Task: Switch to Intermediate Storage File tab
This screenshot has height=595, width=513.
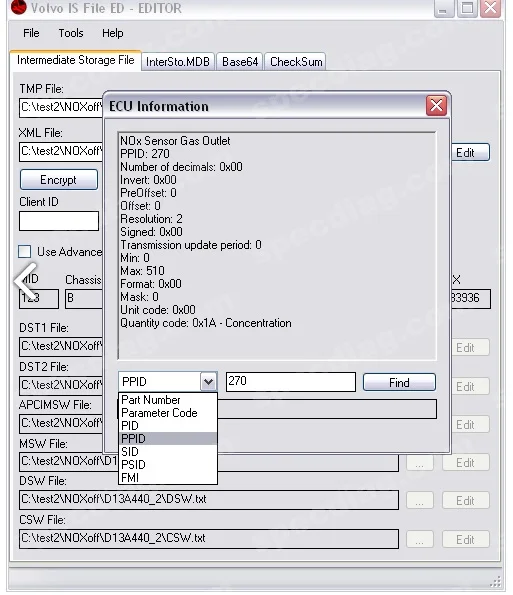Action: 76,60
